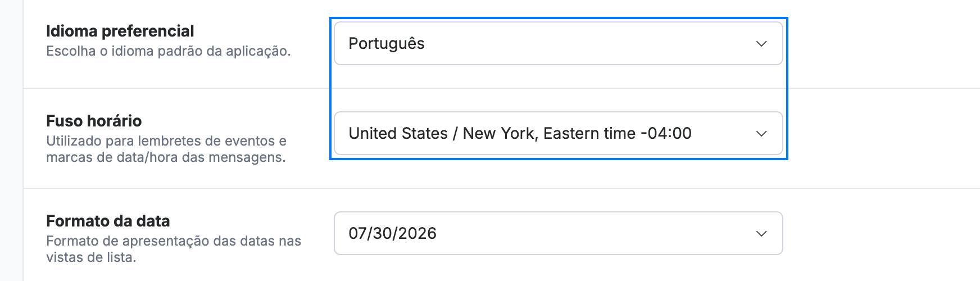This screenshot has width=980, height=281.
Task: Expand the Fuso horário timezone dropdown
Action: coord(558,133)
